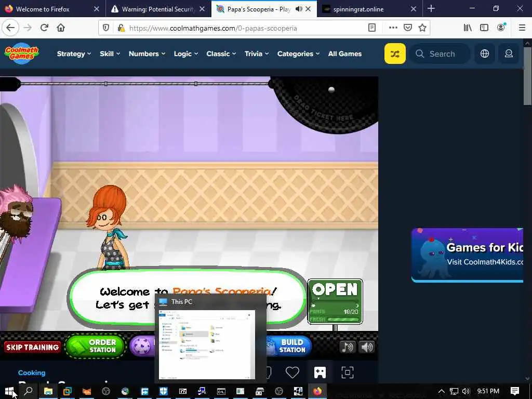Click the purple scoop station button
This screenshot has width=532, height=399.
point(142,346)
